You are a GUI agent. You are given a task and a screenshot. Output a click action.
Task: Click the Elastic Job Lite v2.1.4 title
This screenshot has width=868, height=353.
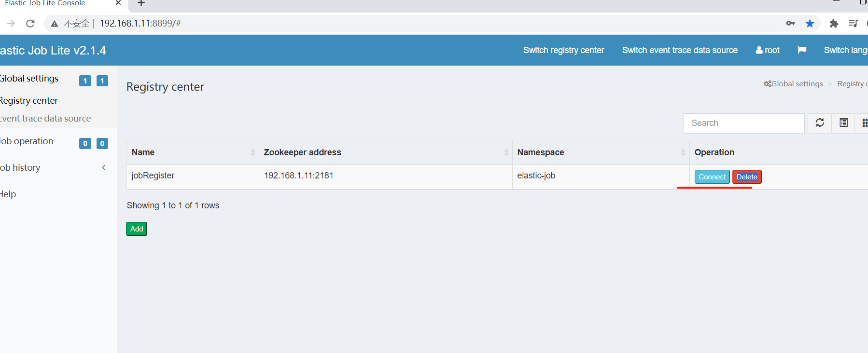[x=53, y=51]
